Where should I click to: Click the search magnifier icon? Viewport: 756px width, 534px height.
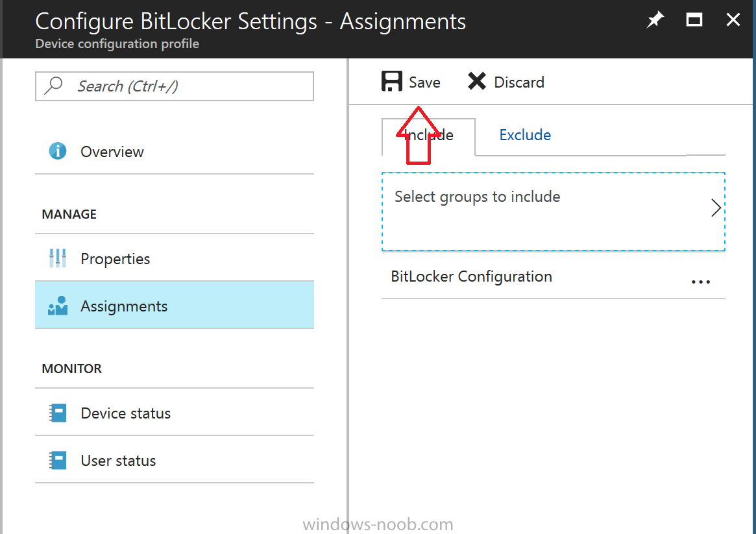pyautogui.click(x=55, y=86)
